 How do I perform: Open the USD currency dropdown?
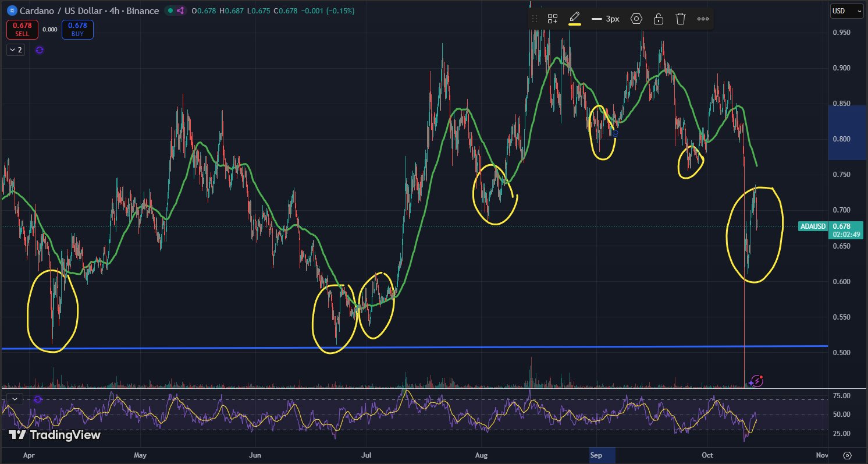coord(846,10)
